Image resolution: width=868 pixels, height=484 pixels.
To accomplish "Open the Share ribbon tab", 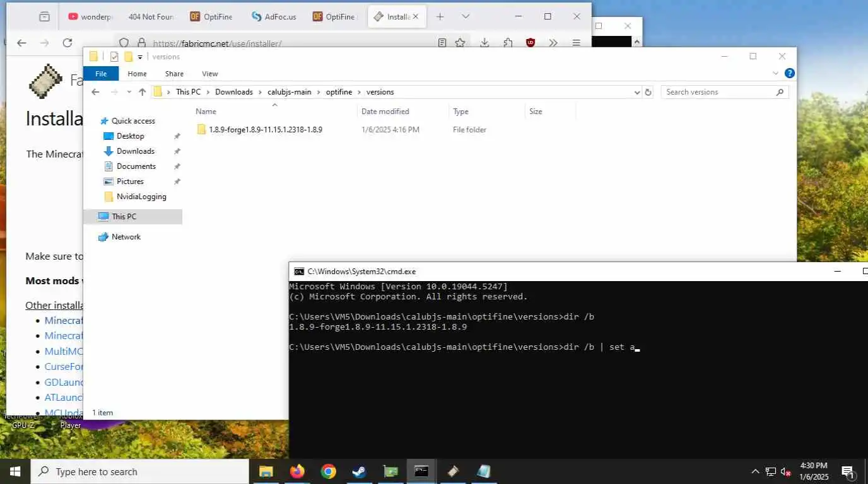I will point(174,74).
